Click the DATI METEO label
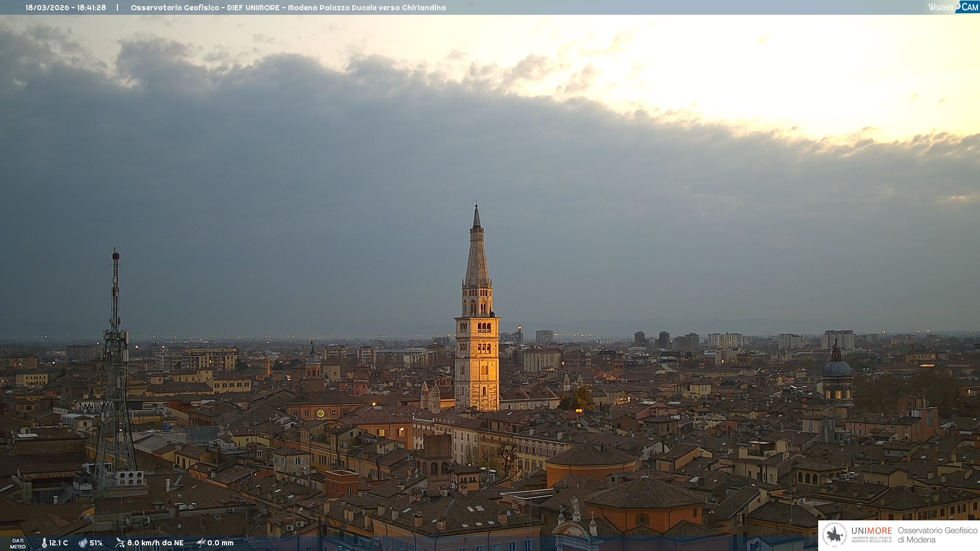This screenshot has height=551, width=980. pyautogui.click(x=18, y=543)
